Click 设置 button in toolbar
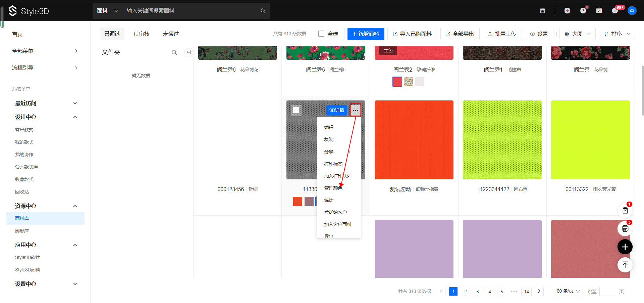The width and height of the screenshot is (644, 303). 539,34
